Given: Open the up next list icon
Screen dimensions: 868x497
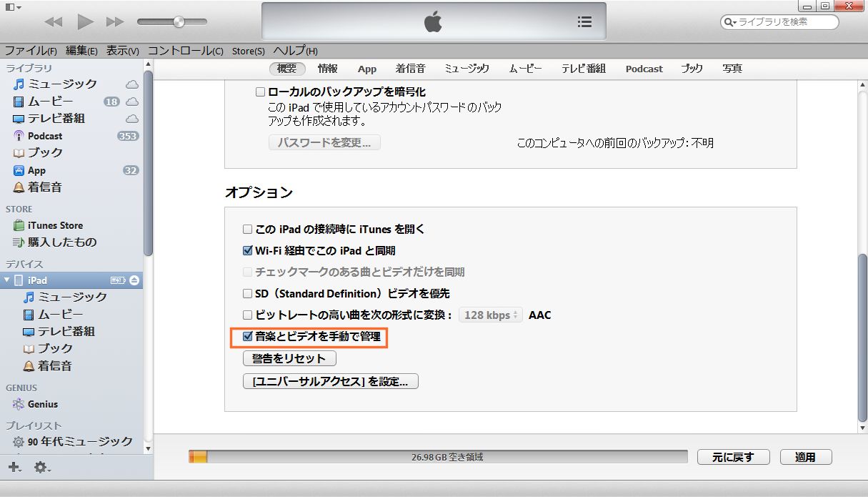Looking at the screenshot, I should coord(584,22).
